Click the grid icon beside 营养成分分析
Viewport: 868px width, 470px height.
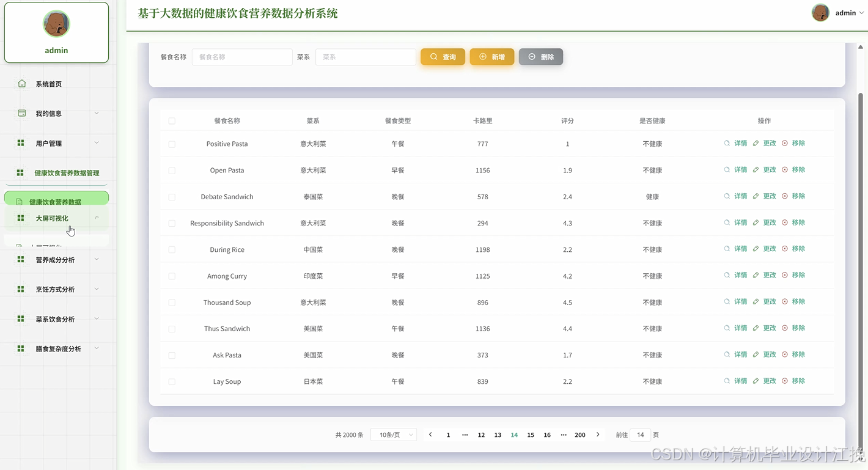coord(21,260)
